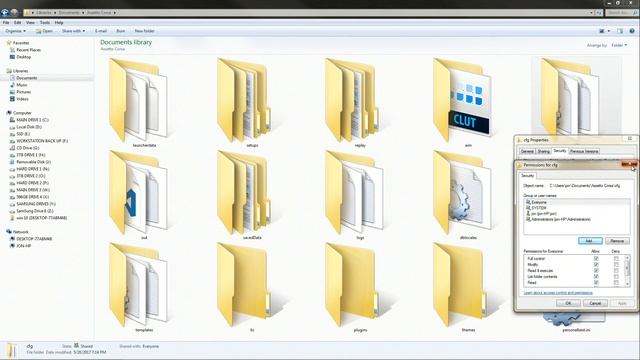640x360 pixels.
Task: Toggle the preview pane icon in toolbar
Action: pyautogui.click(x=620, y=31)
